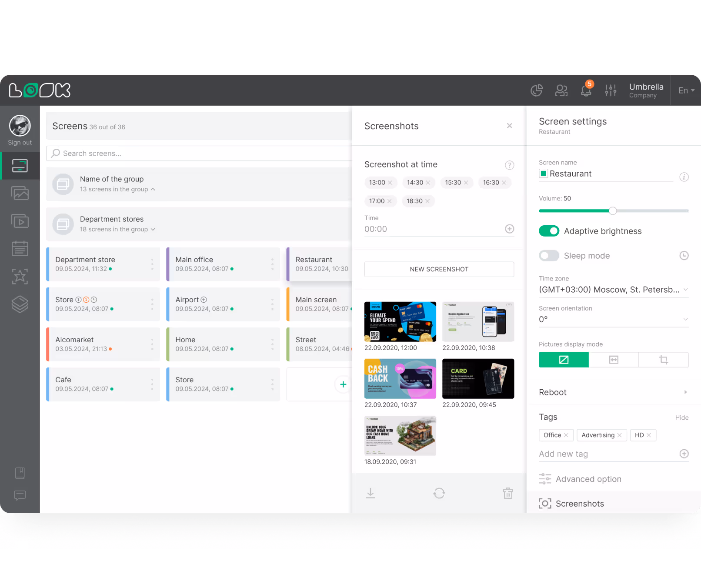Delete screenshot with trash icon
Viewport: 701px width, 588px height.
tap(508, 493)
